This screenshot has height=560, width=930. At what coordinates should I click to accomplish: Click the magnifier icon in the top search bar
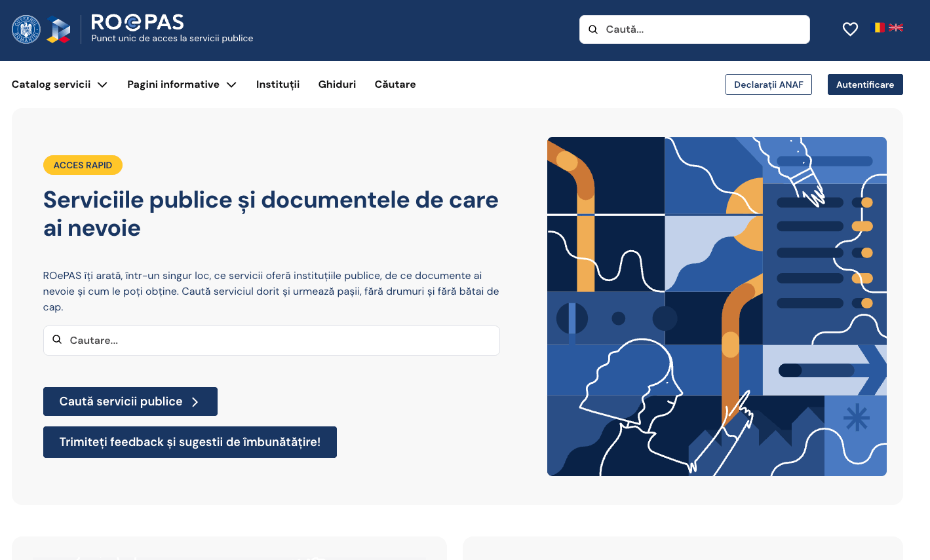tap(593, 29)
